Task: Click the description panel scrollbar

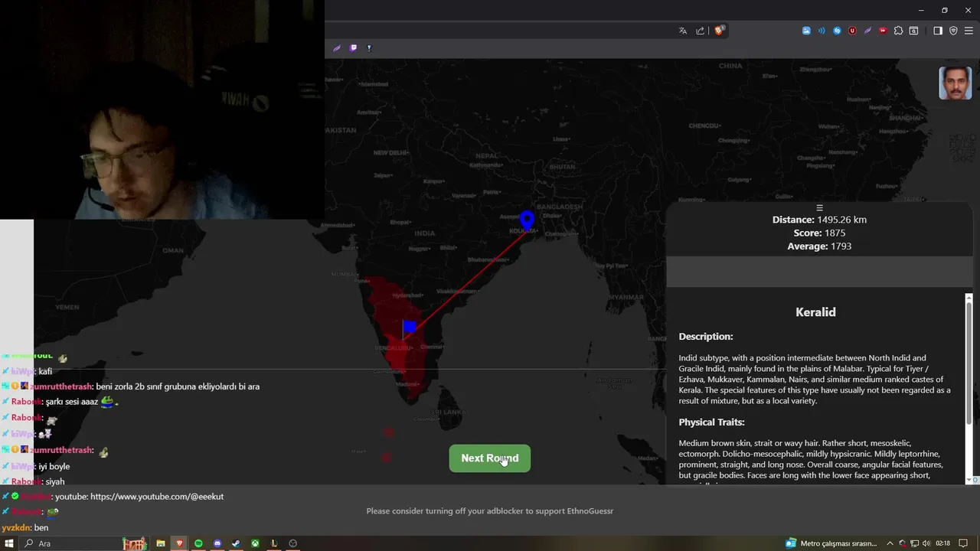Action: (969, 364)
